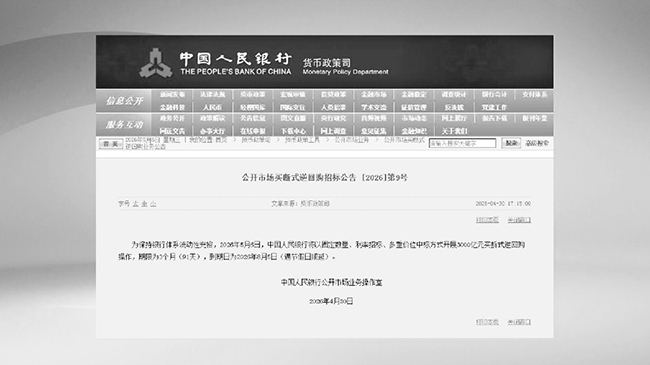Set the article font size to 小

point(153,204)
